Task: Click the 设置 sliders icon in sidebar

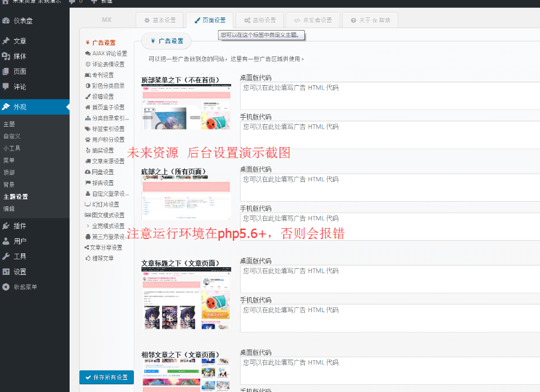Action: point(6,271)
